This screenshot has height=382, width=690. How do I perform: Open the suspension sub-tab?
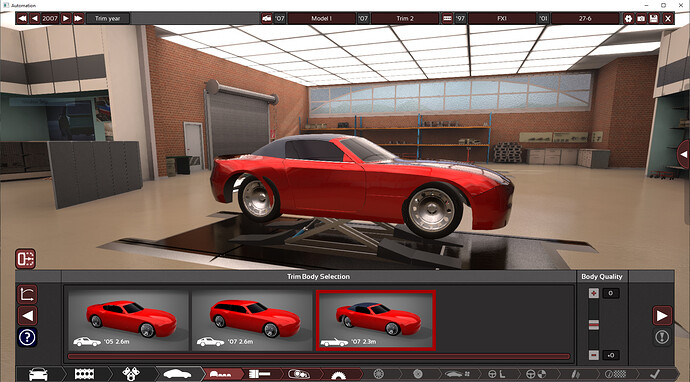tap(576, 374)
